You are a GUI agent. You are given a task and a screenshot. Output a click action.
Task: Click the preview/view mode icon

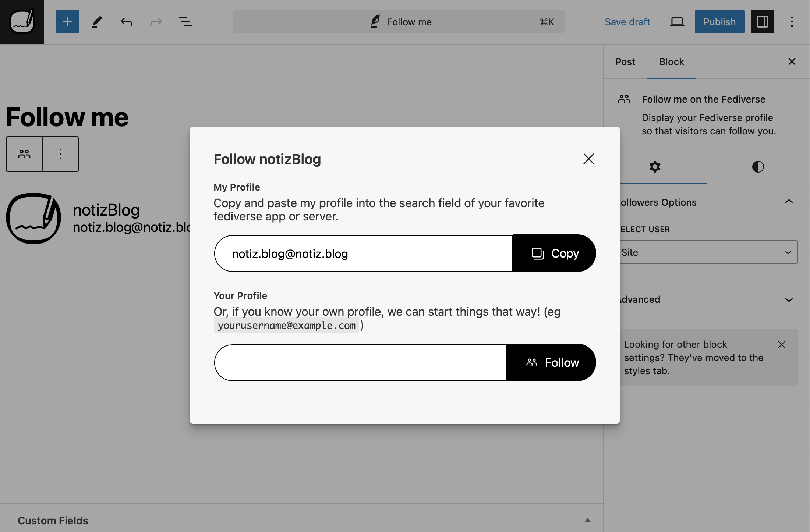(x=676, y=21)
